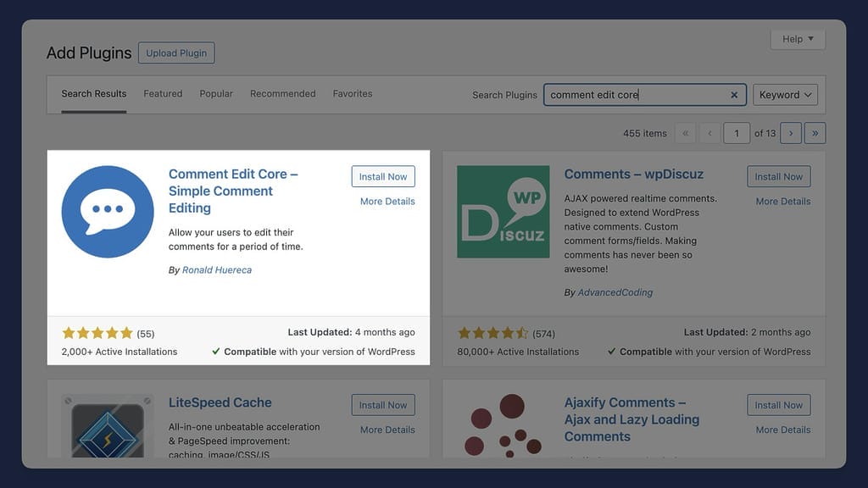Clear the search field using the X icon

(734, 95)
